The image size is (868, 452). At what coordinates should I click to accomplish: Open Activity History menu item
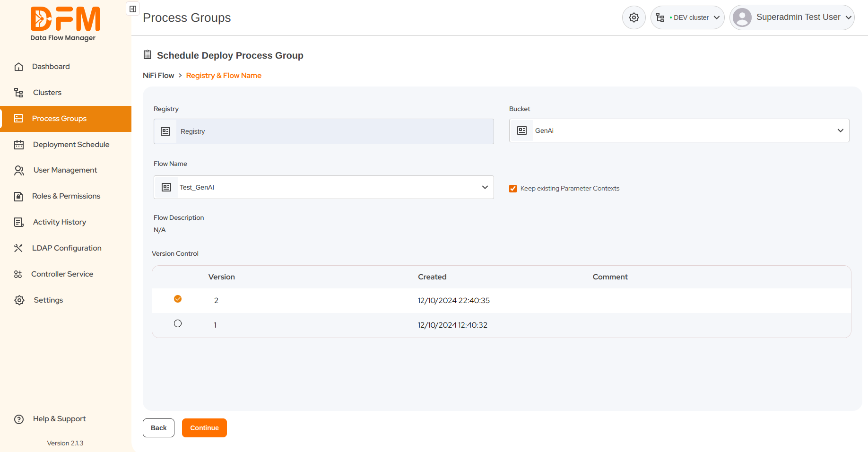[66, 222]
